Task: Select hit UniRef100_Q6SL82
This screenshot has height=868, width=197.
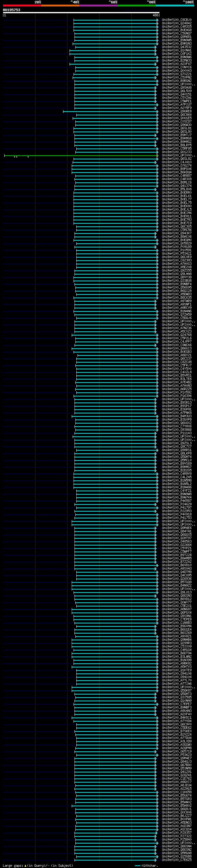Action: [177, 159]
